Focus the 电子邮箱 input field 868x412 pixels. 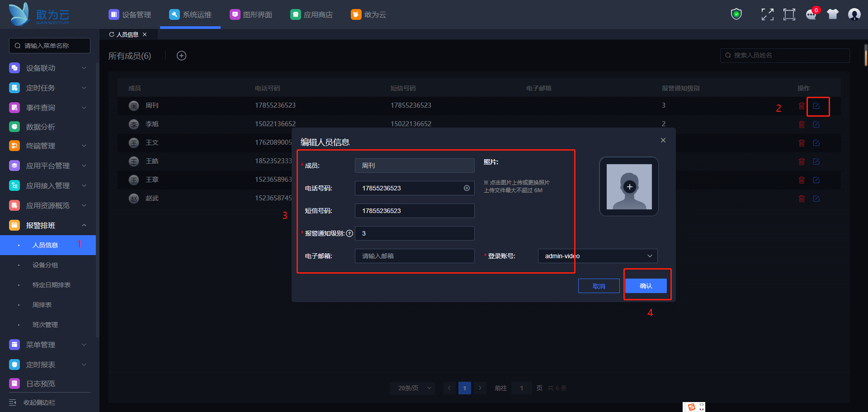[x=415, y=256]
